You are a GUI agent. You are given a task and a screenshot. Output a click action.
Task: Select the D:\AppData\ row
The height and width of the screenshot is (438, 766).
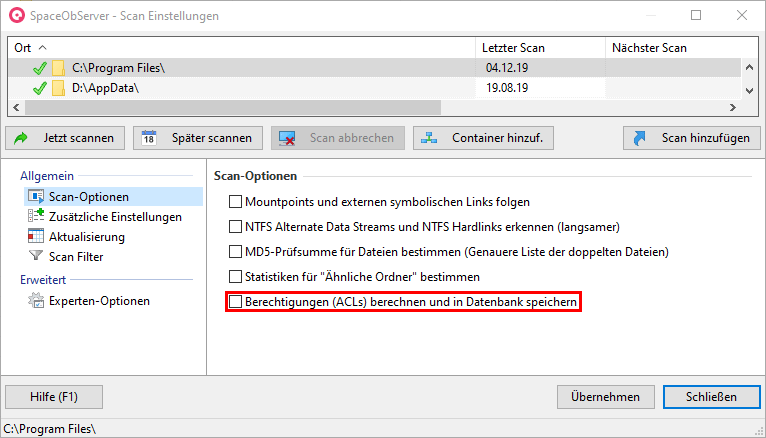375,88
